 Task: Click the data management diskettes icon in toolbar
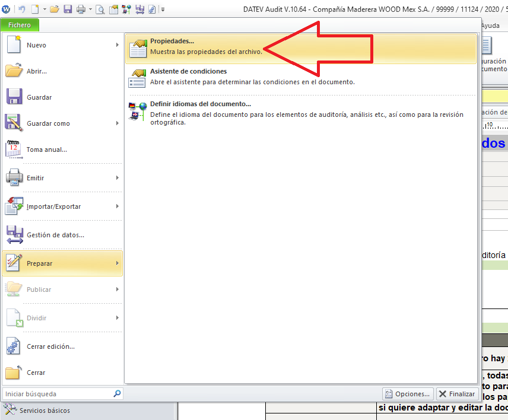(139, 9)
